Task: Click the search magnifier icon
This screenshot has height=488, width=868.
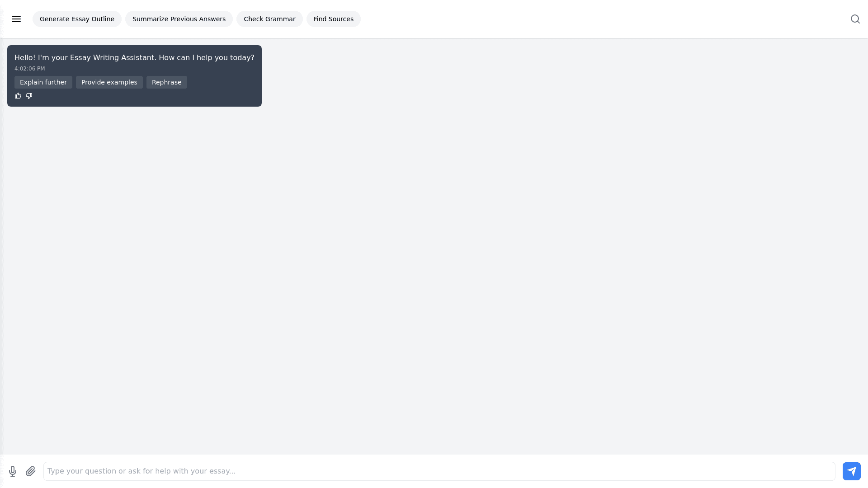Action: coord(855,19)
